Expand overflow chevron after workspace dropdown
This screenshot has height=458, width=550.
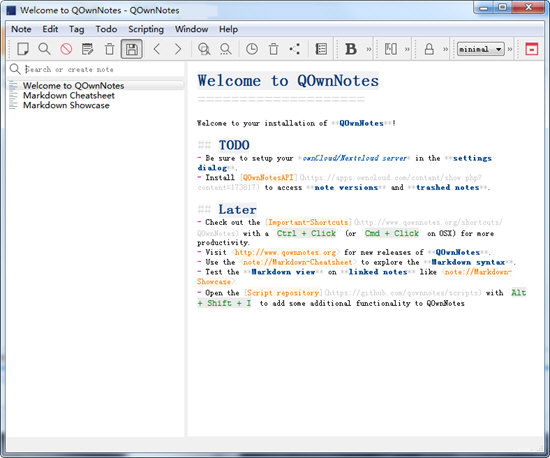[x=510, y=49]
